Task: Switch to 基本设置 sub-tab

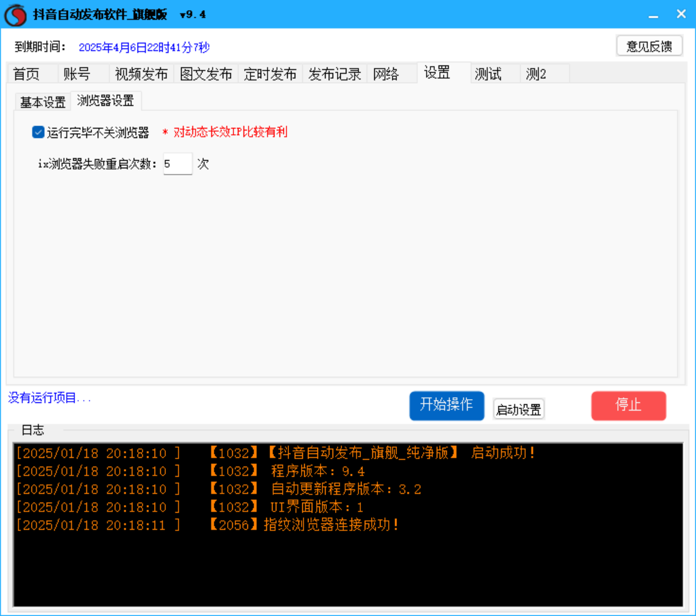Action: pyautogui.click(x=43, y=102)
